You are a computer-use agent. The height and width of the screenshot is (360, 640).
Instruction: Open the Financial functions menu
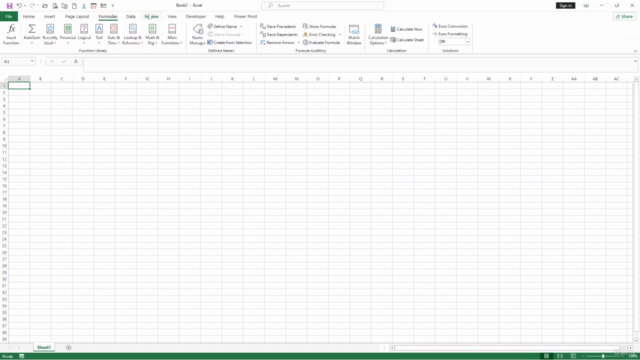point(68,34)
